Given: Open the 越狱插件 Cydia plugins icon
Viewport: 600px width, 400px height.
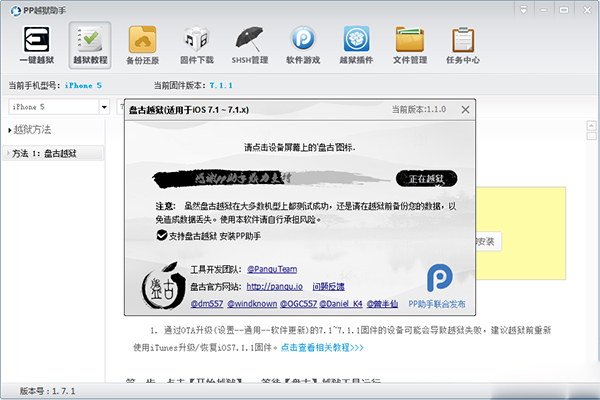Looking at the screenshot, I should [x=357, y=46].
